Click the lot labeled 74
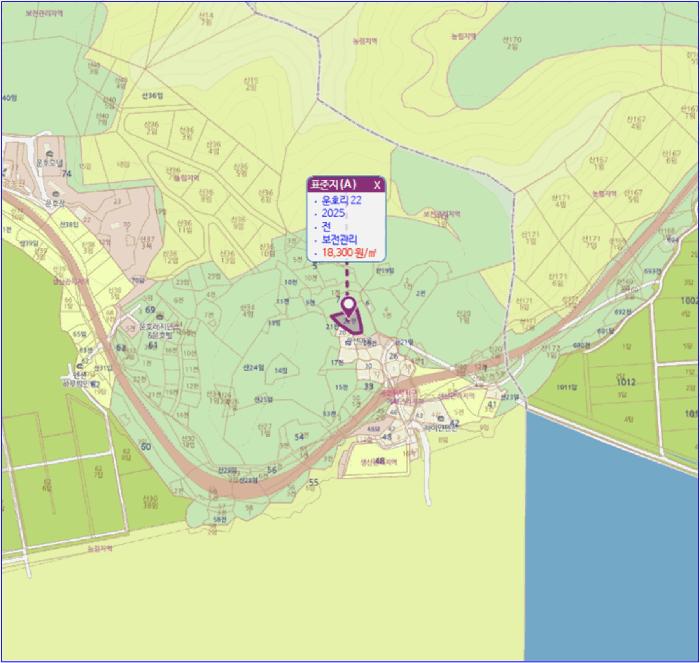The width and height of the screenshot is (700, 663). tap(67, 173)
